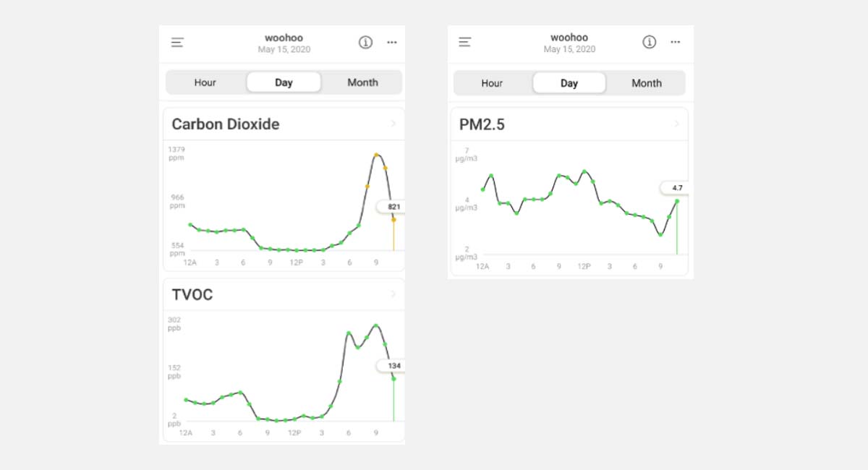
Task: Click the 821 ppm value marker
Action: (393, 207)
